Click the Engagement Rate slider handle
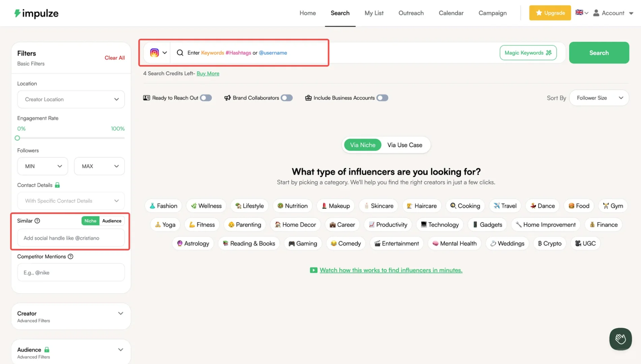The height and width of the screenshot is (364, 641). click(x=18, y=138)
